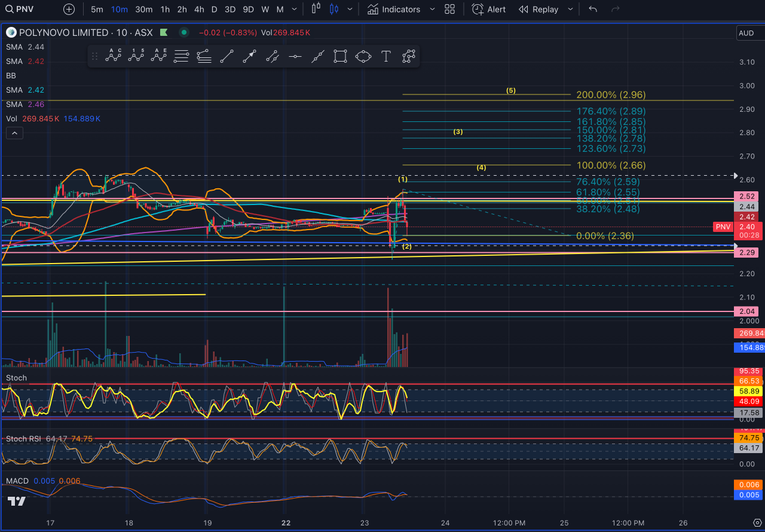The height and width of the screenshot is (532, 765).
Task: Click the compare or add symbol plus icon
Action: pos(69,9)
